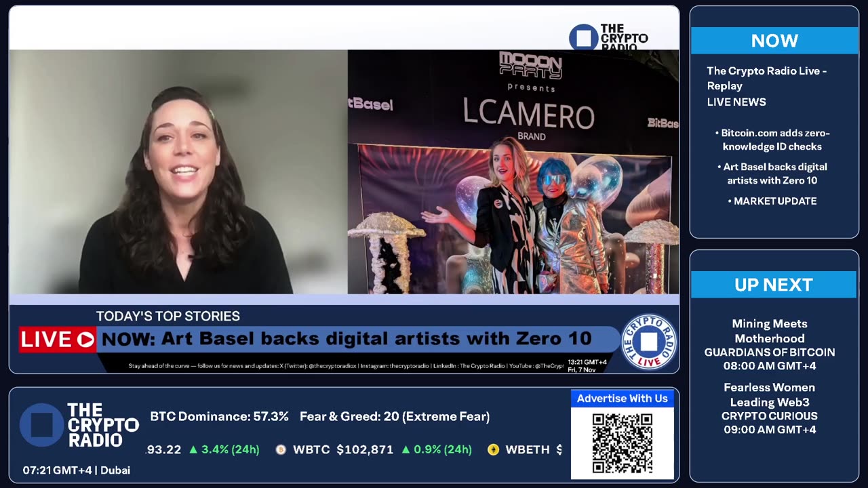The image size is (868, 488).
Task: Click TODAY'S TOP STORIES heading
Action: (x=168, y=317)
